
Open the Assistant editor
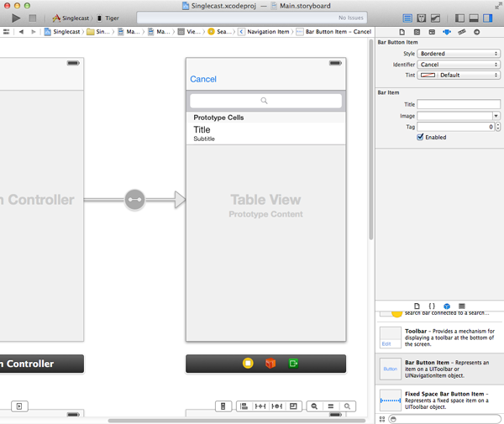coord(421,18)
